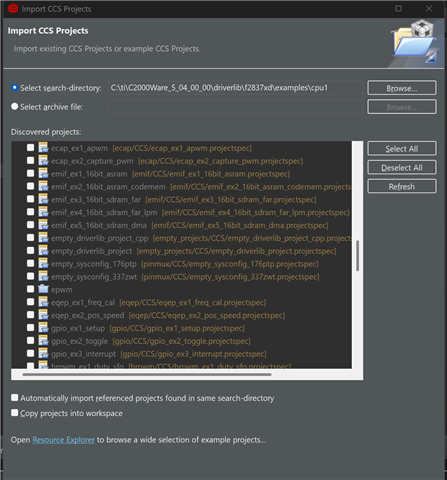Tick the empty_driverlib_project_cpp checkbox
Image resolution: width=447 pixels, height=480 pixels.
[30, 237]
